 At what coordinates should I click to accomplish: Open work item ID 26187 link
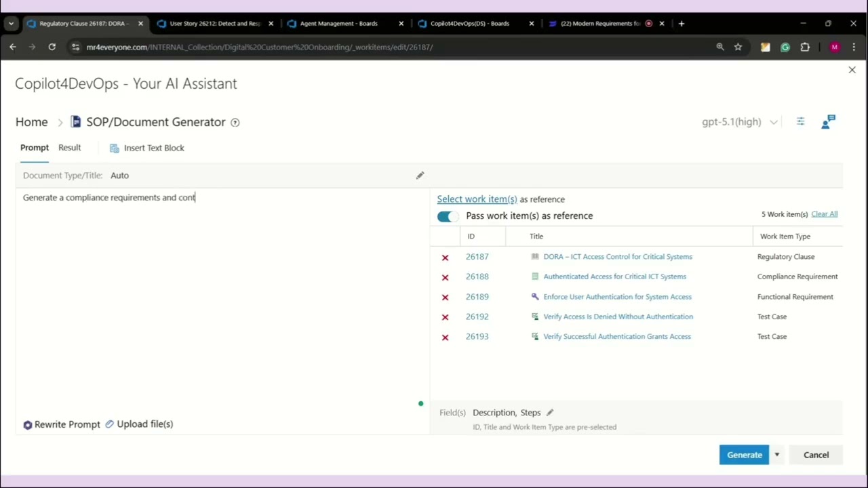click(x=477, y=257)
